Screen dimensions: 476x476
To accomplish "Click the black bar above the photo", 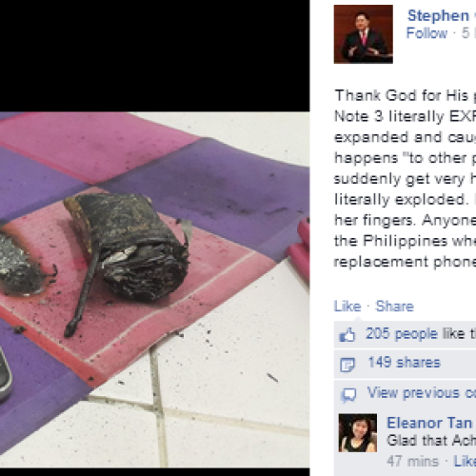I will pos(155,56).
